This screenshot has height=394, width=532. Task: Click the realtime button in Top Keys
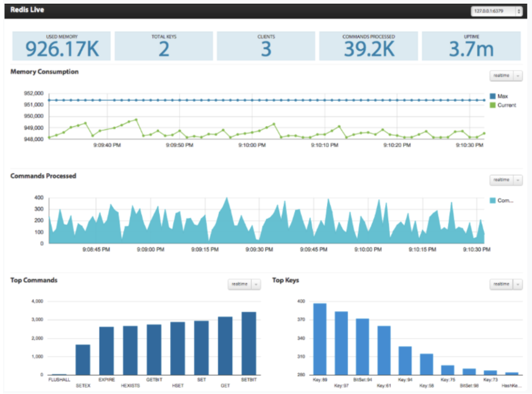click(x=502, y=284)
